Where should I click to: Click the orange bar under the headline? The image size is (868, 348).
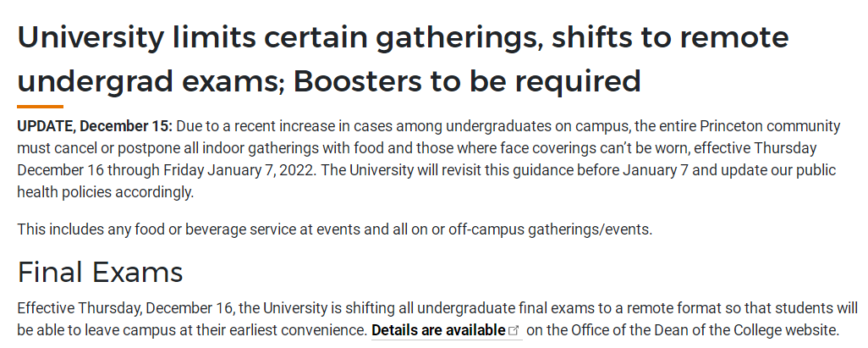41,107
